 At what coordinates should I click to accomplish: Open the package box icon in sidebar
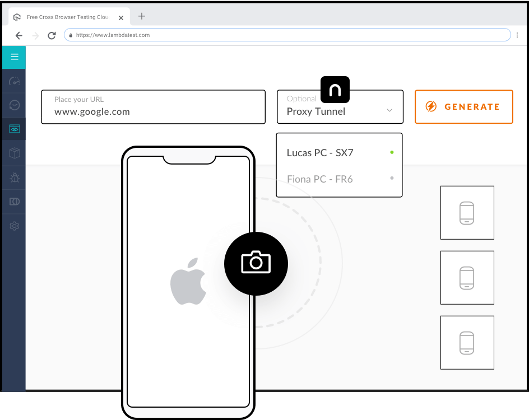[x=13, y=153]
